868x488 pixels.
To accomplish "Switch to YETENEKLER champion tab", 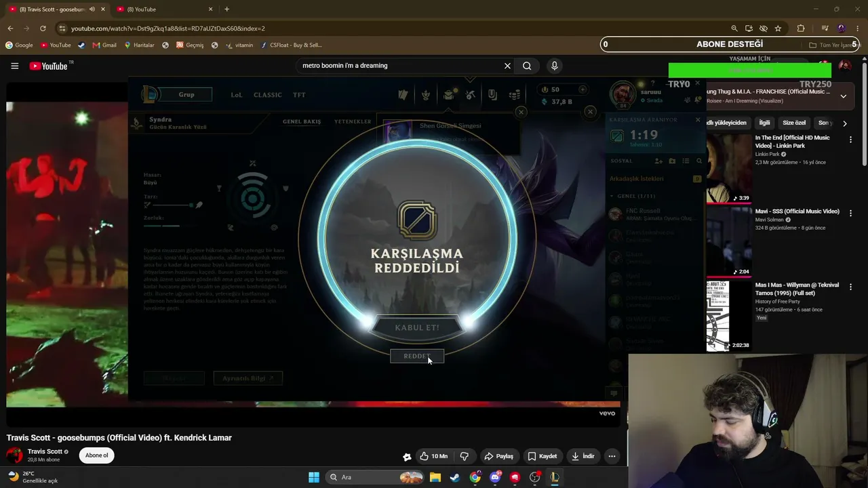I will [x=353, y=121].
